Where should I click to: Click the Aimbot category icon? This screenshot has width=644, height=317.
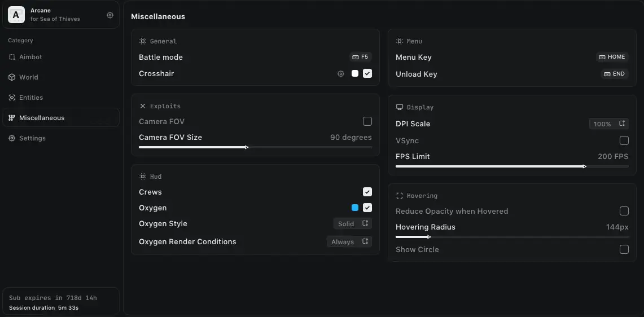tap(12, 57)
